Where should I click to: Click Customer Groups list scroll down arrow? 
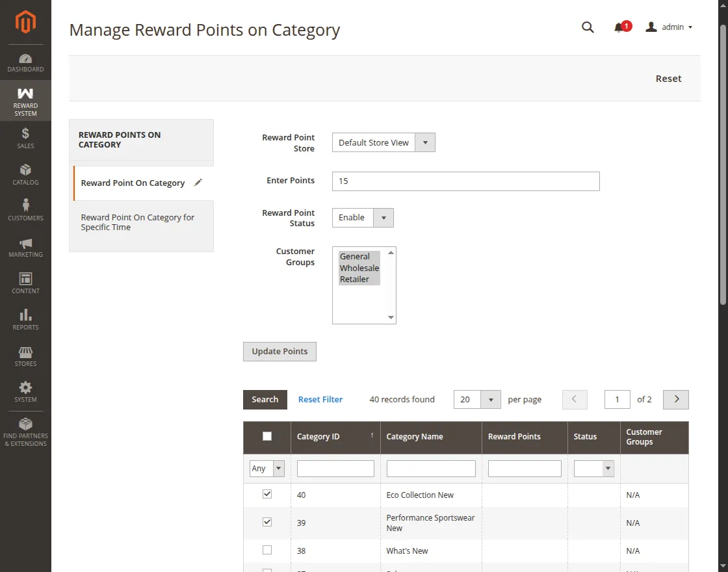391,318
